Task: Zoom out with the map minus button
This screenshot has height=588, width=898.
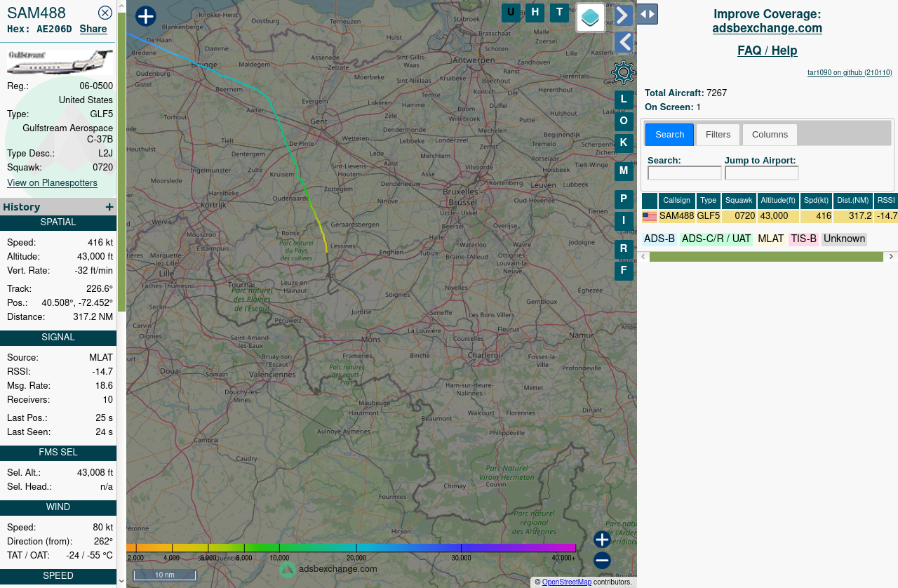Action: (x=602, y=561)
